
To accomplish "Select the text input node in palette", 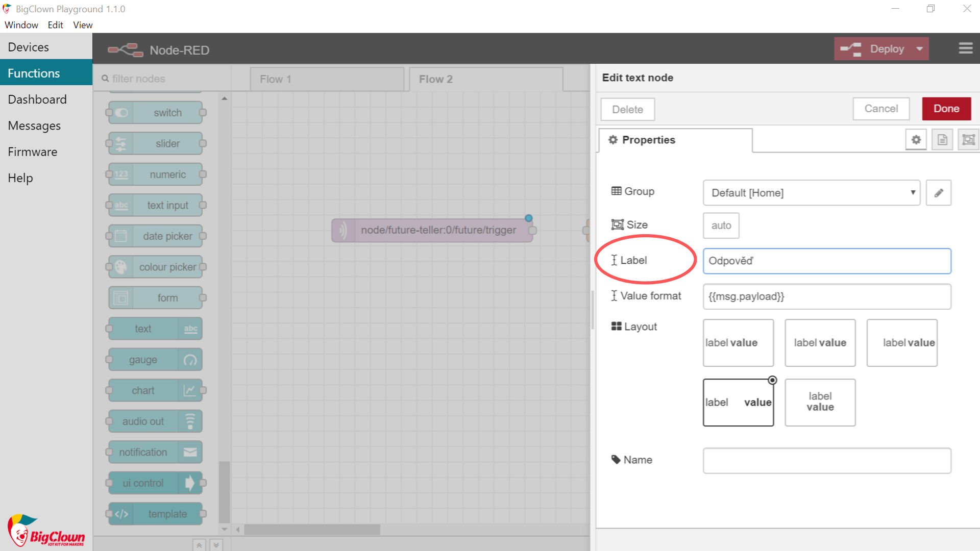I will (x=156, y=206).
